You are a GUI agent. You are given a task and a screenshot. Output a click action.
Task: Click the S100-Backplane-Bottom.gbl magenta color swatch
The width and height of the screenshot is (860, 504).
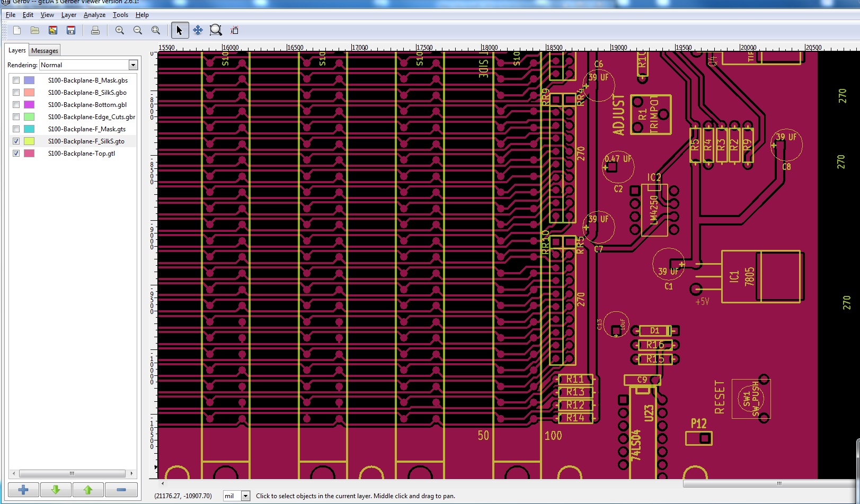point(29,105)
